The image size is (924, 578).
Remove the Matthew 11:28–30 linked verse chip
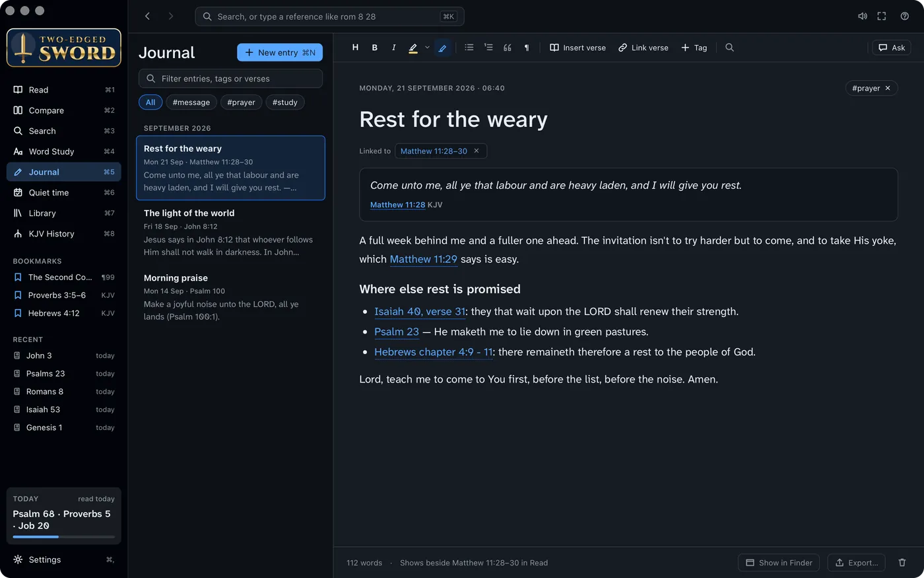pos(477,151)
